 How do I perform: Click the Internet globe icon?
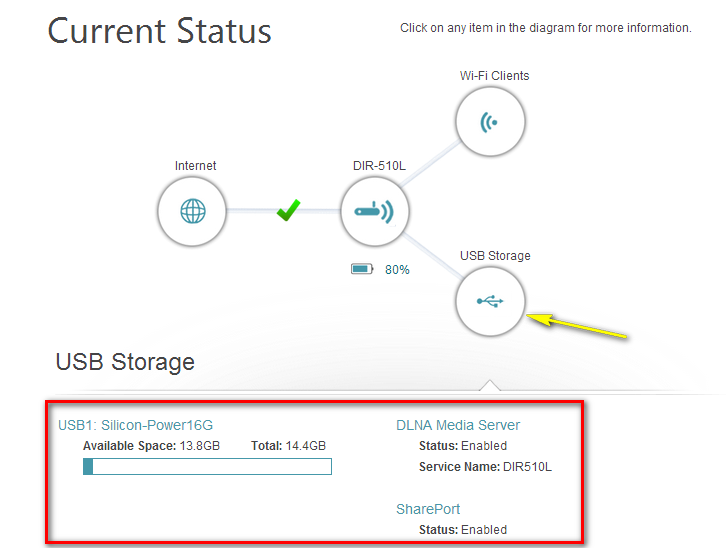(192, 212)
